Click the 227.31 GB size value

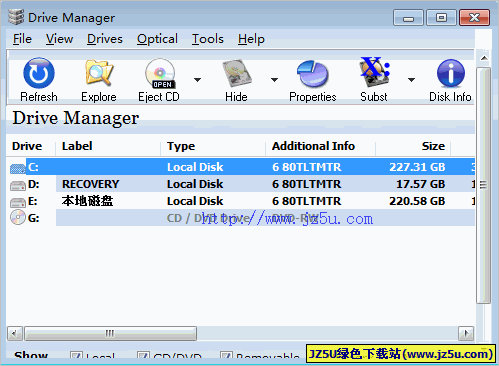417,167
